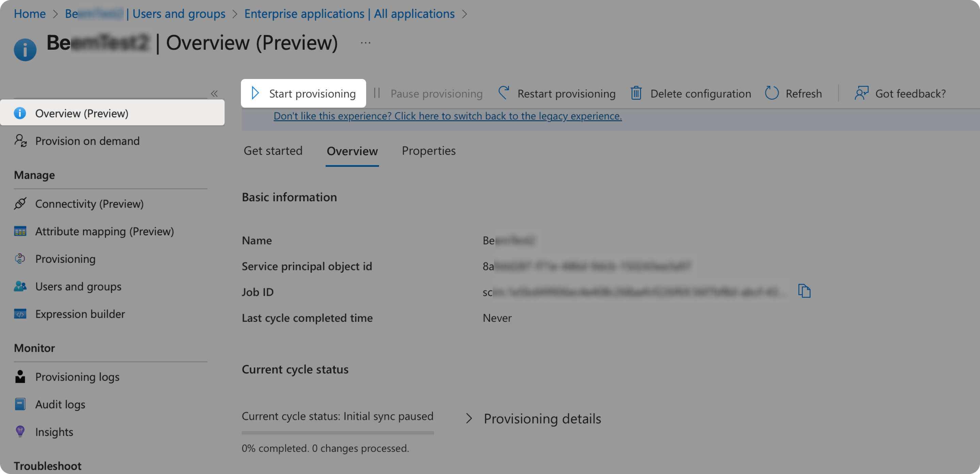Click the Delete configuration trash icon

point(636,93)
